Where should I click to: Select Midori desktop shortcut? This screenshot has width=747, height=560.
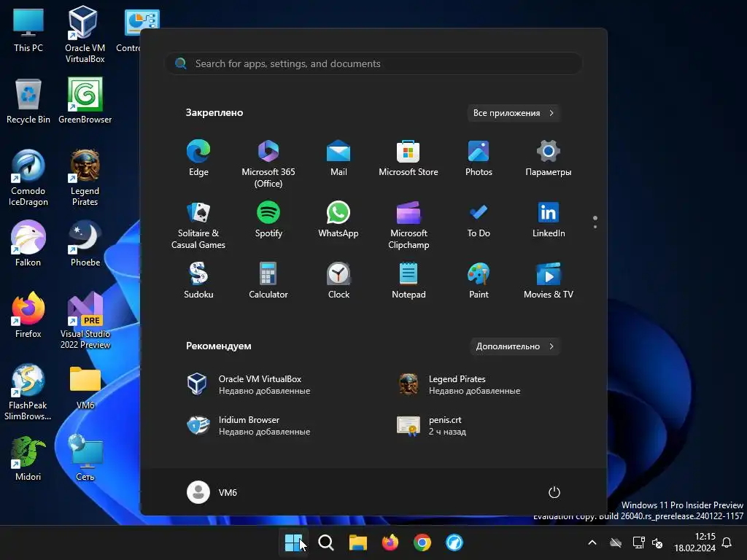pyautogui.click(x=28, y=458)
